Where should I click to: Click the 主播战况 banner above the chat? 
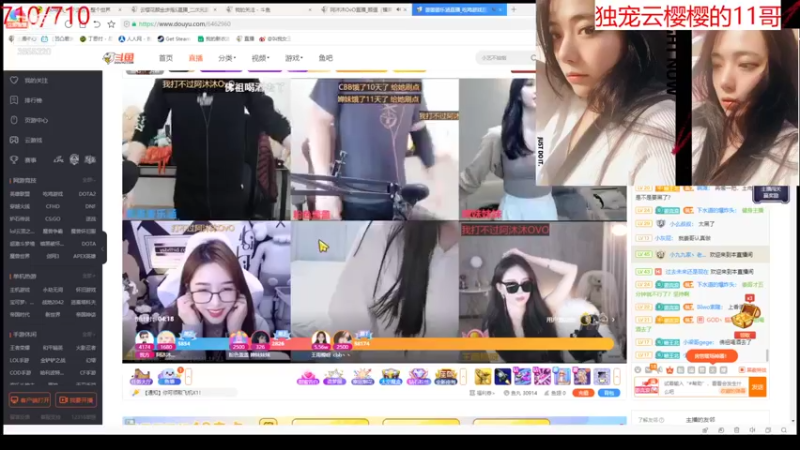771,193
